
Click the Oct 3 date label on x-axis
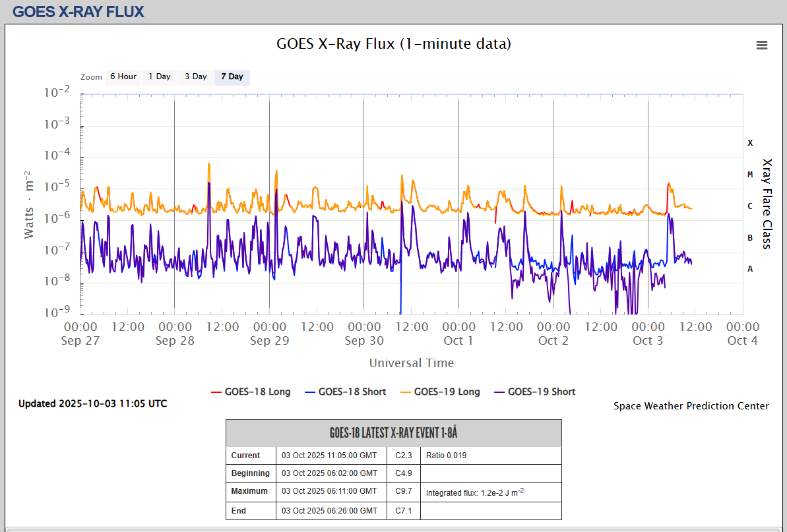pos(648,341)
